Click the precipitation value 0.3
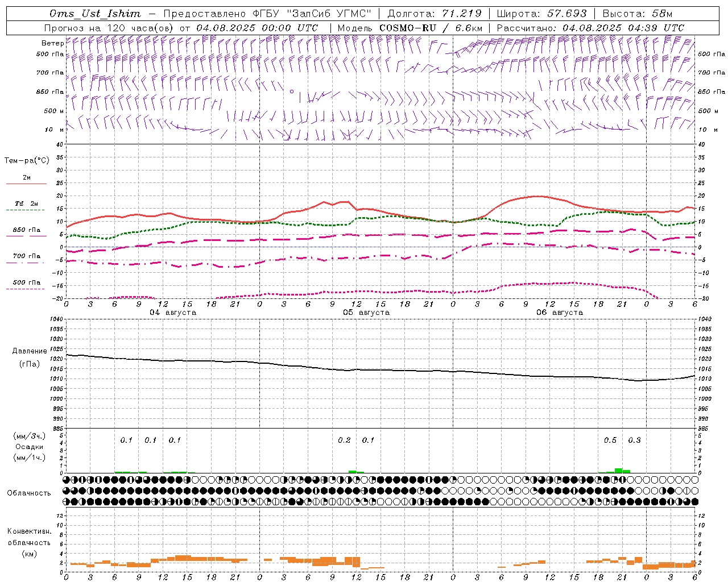 [x=634, y=440]
